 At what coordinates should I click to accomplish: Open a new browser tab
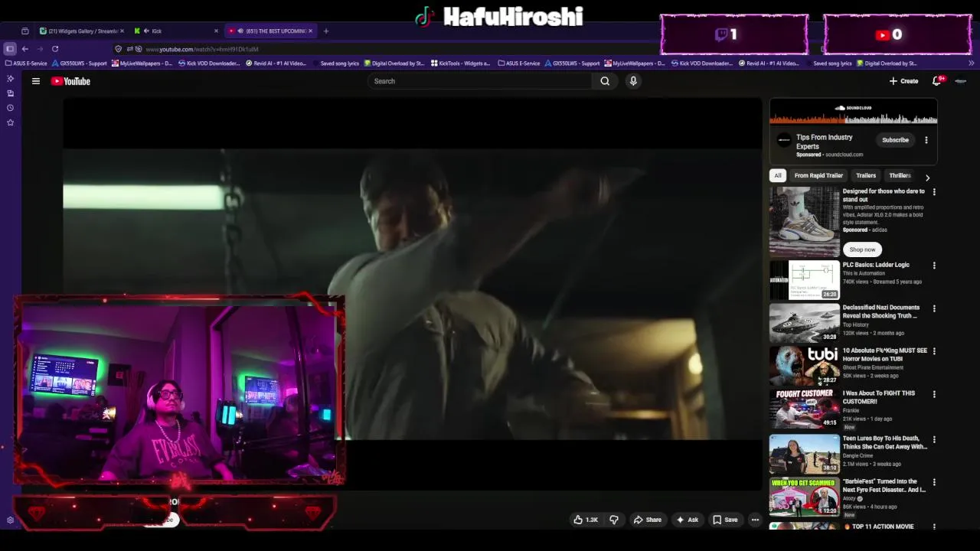(326, 31)
